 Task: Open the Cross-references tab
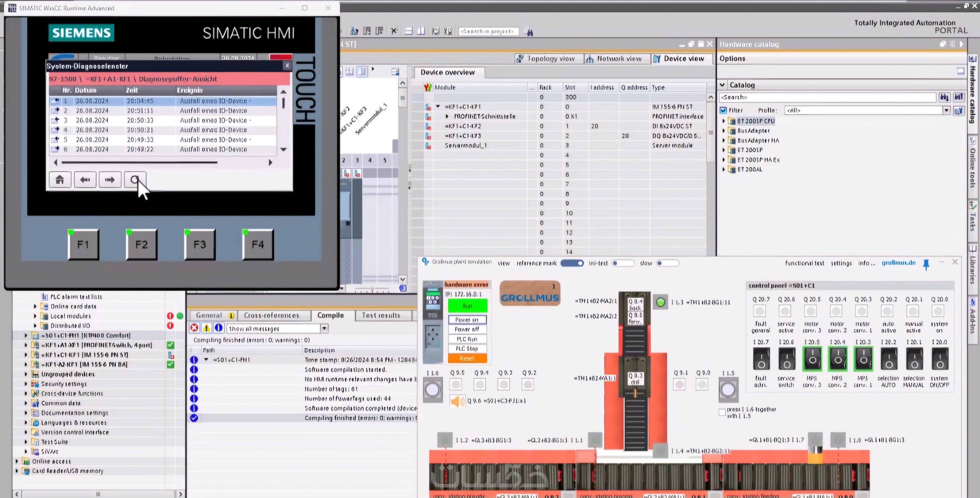click(x=272, y=315)
